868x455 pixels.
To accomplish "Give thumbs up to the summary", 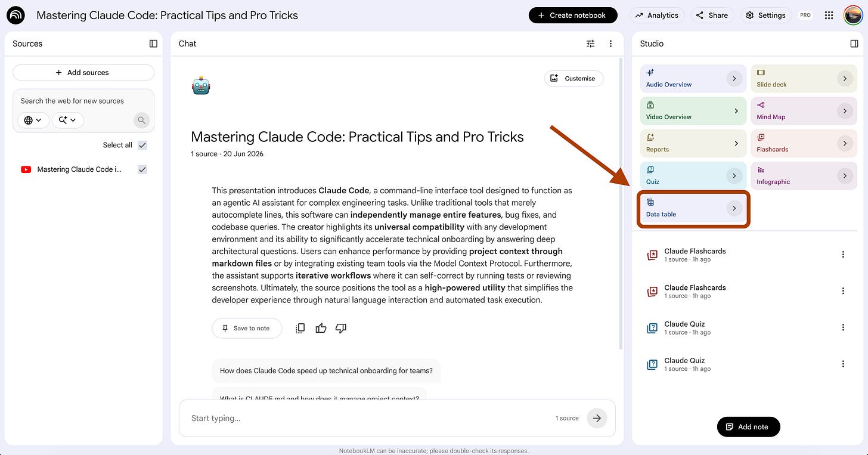I will click(x=321, y=328).
